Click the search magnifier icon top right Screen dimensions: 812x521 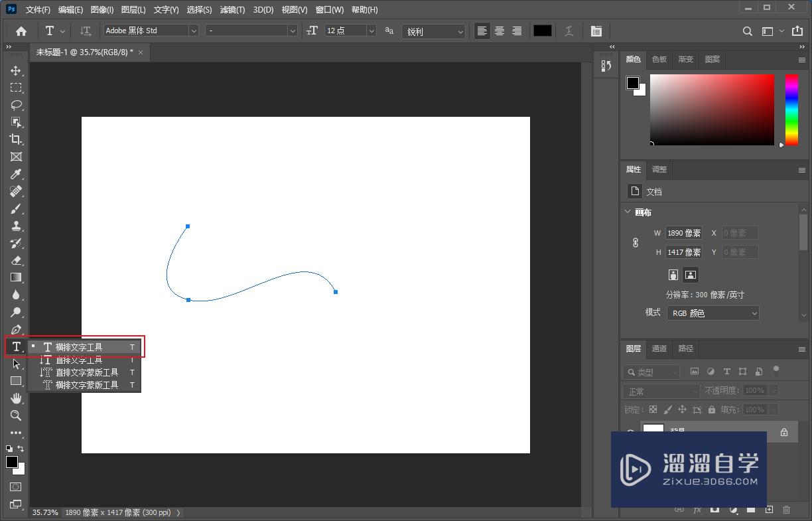[x=748, y=31]
